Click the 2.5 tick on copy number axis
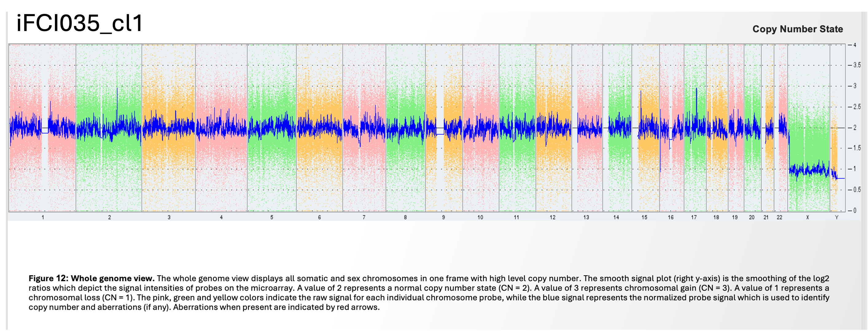The width and height of the screenshot is (868, 331). (x=857, y=107)
